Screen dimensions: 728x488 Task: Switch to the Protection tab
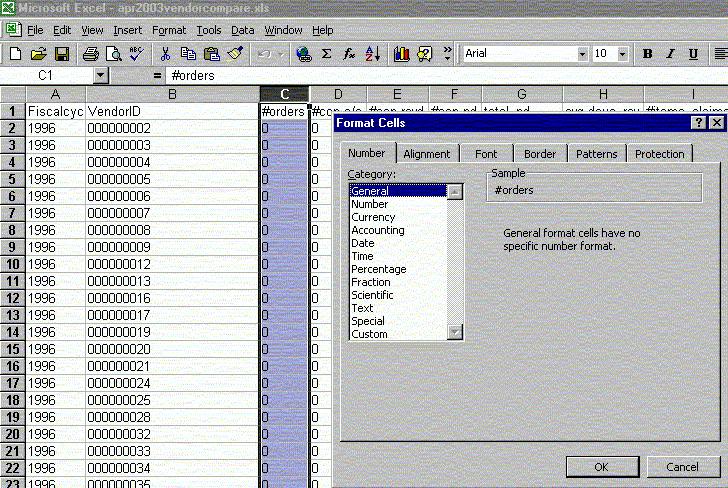point(660,154)
